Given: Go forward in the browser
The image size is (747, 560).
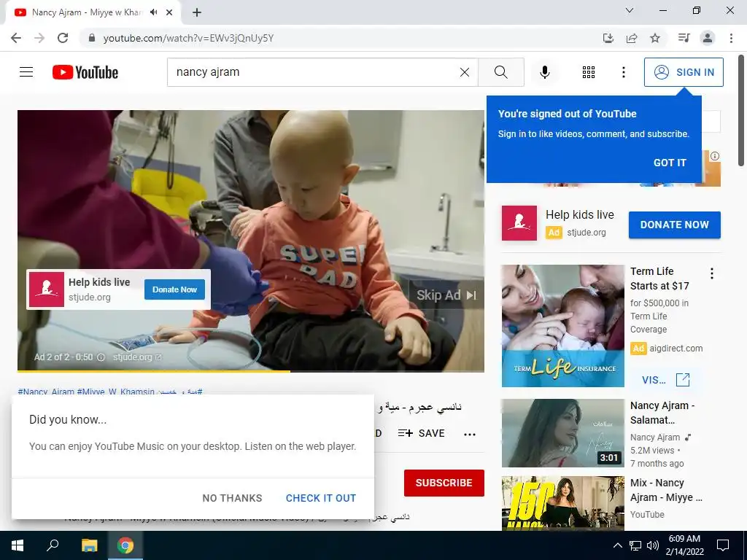Looking at the screenshot, I should coord(39,38).
